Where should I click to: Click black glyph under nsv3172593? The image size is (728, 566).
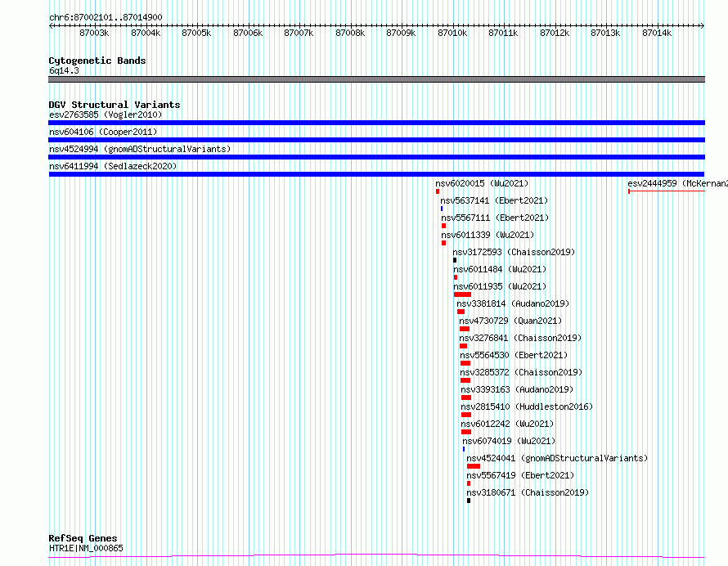coord(455,260)
